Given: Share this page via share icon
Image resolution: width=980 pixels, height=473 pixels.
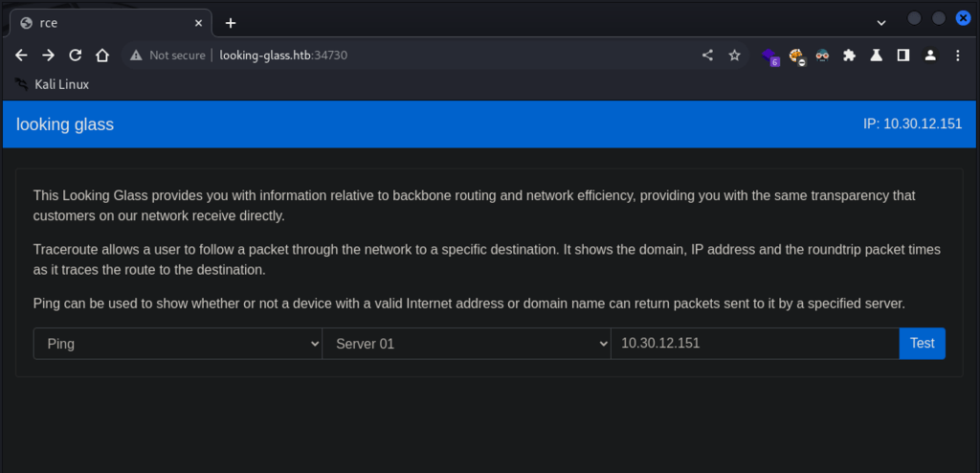Looking at the screenshot, I should click(708, 56).
